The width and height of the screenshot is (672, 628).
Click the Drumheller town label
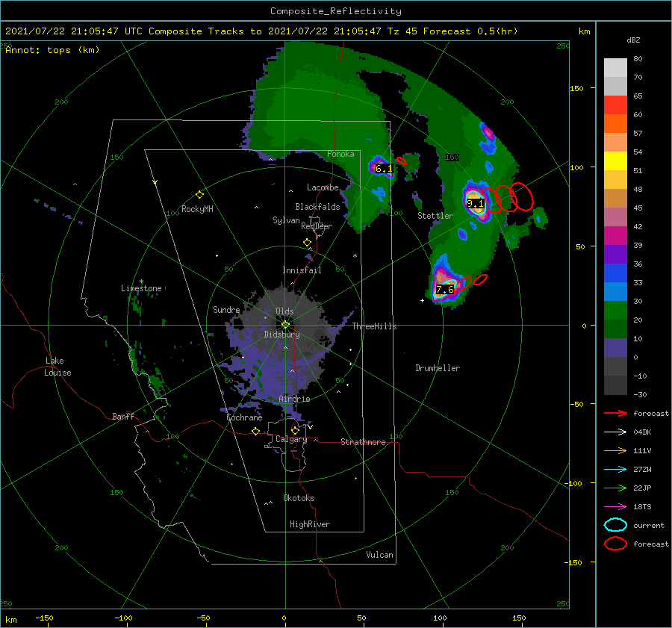(x=438, y=368)
